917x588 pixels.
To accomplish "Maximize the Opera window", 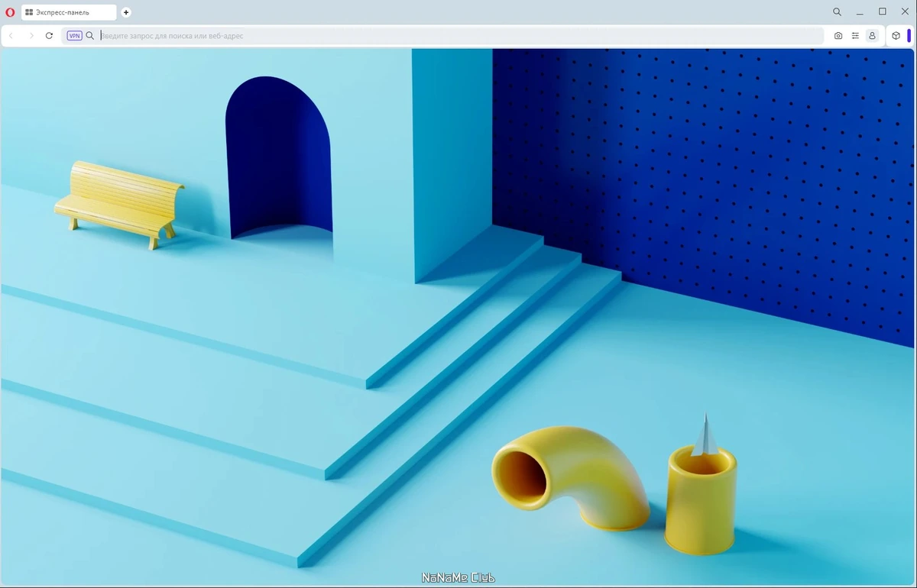I will click(883, 12).
